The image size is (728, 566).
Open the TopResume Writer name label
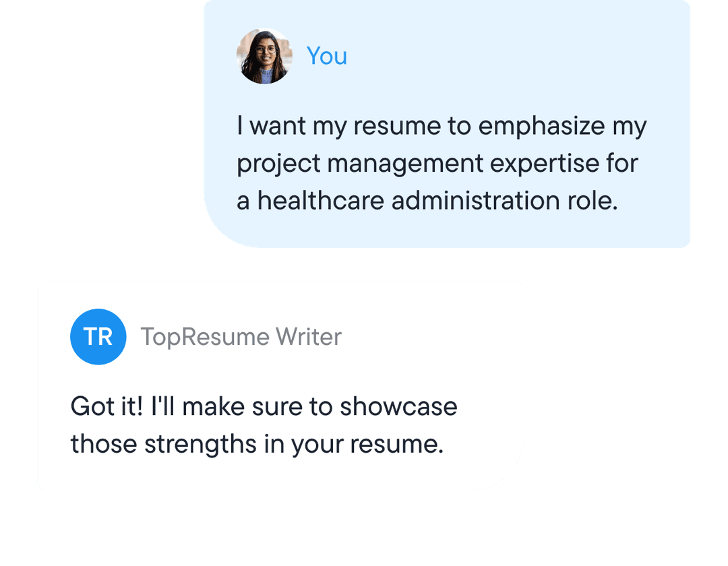(x=241, y=337)
